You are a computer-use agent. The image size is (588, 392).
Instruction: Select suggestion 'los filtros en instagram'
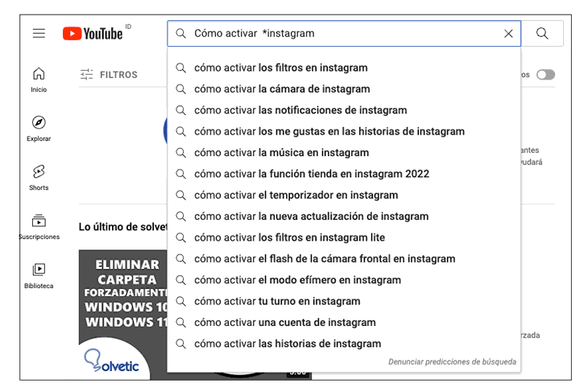coord(280,68)
